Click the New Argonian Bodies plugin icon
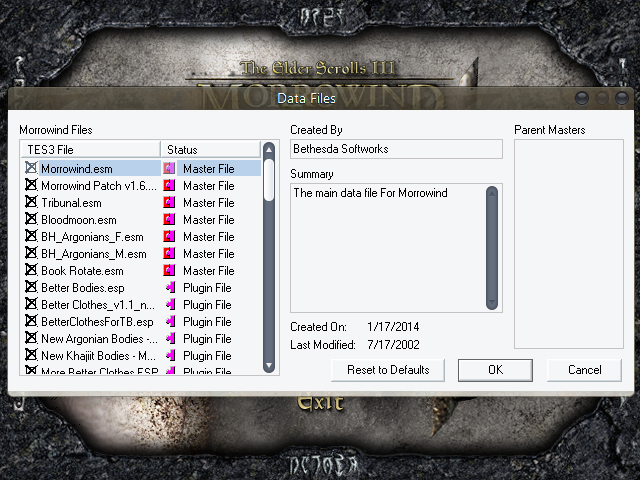Viewport: 640px width, 480px height. tap(171, 338)
